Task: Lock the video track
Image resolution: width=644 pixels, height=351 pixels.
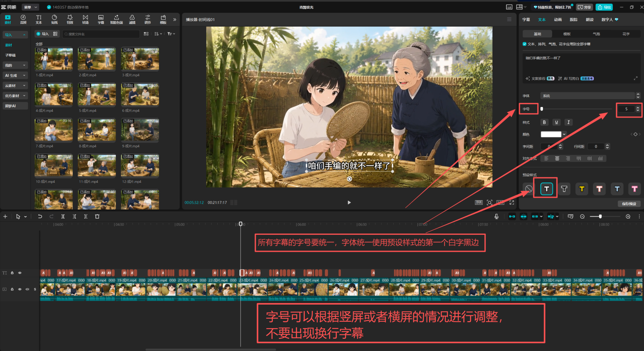Action: click(x=12, y=289)
